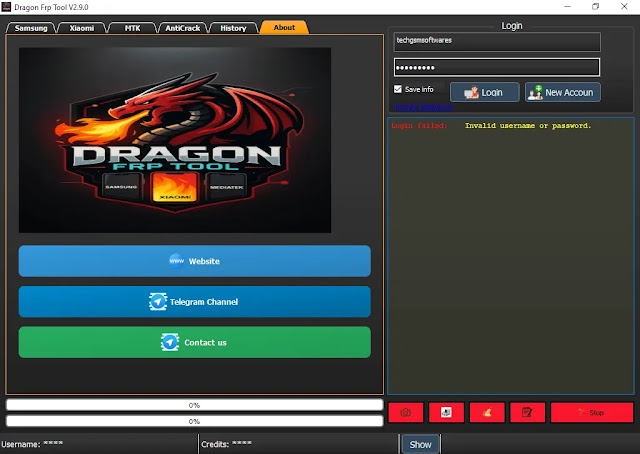
Task: Click the Telegram icon on Contact us
Action: click(x=170, y=342)
